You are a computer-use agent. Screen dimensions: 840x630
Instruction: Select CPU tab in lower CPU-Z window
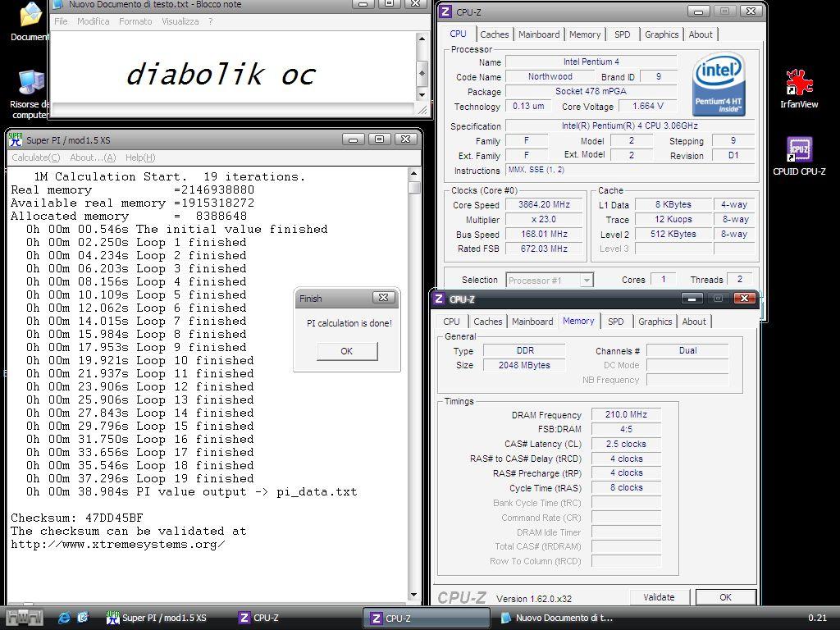[451, 322]
